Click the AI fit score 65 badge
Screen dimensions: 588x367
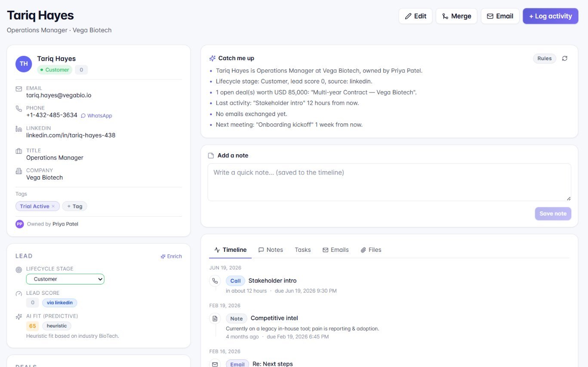point(33,326)
